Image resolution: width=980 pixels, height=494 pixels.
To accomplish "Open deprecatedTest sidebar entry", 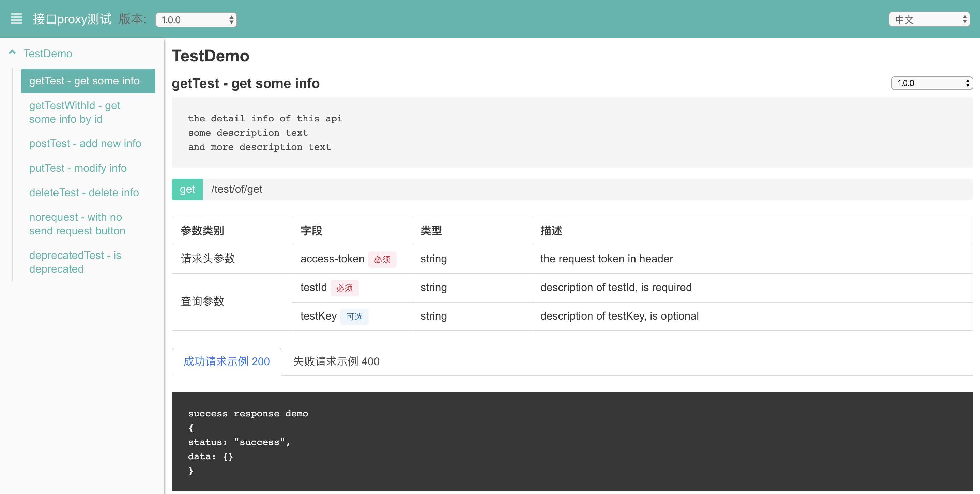I will point(75,262).
